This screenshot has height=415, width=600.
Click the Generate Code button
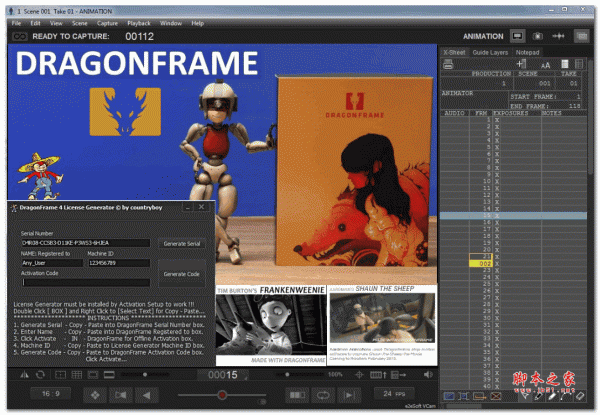point(182,274)
